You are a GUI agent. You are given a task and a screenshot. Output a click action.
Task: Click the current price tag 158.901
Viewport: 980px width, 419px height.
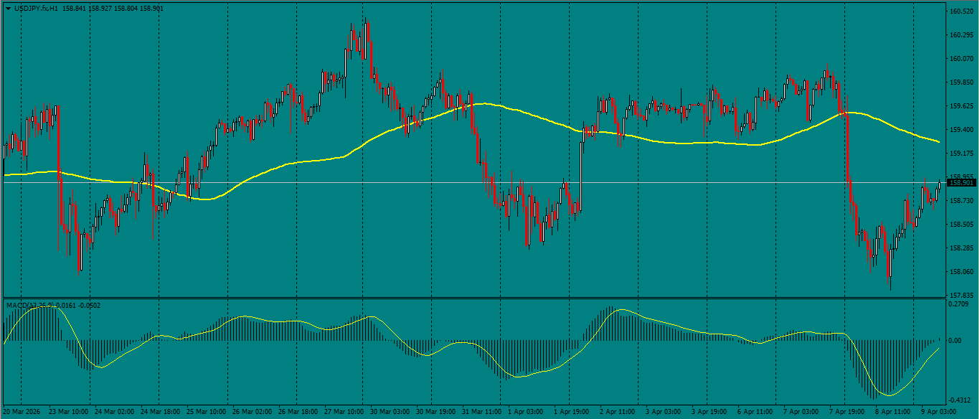(962, 183)
